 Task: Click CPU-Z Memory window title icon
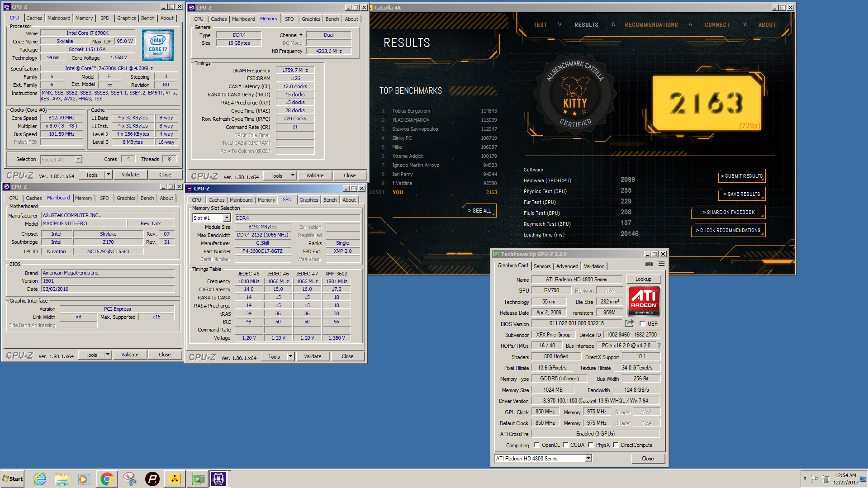192,8
